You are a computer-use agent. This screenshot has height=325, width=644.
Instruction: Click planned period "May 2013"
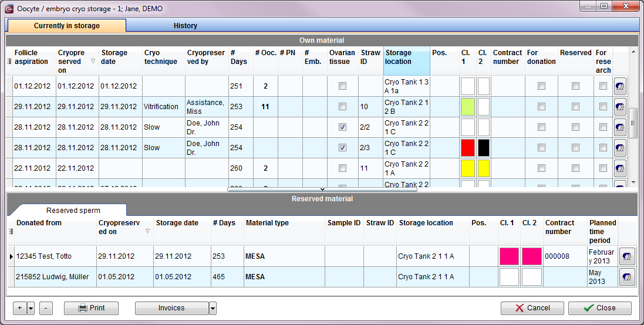point(602,277)
